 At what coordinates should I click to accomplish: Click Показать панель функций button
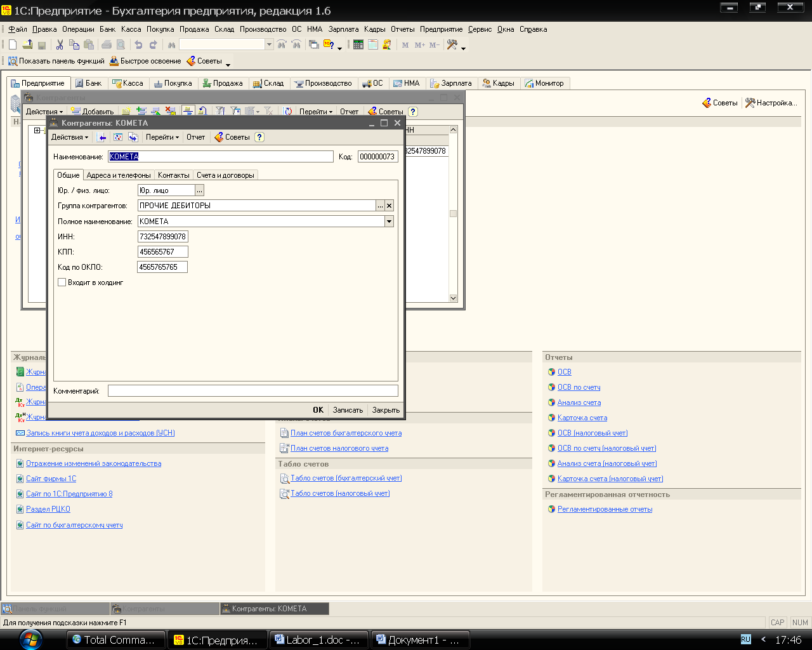click(x=56, y=61)
